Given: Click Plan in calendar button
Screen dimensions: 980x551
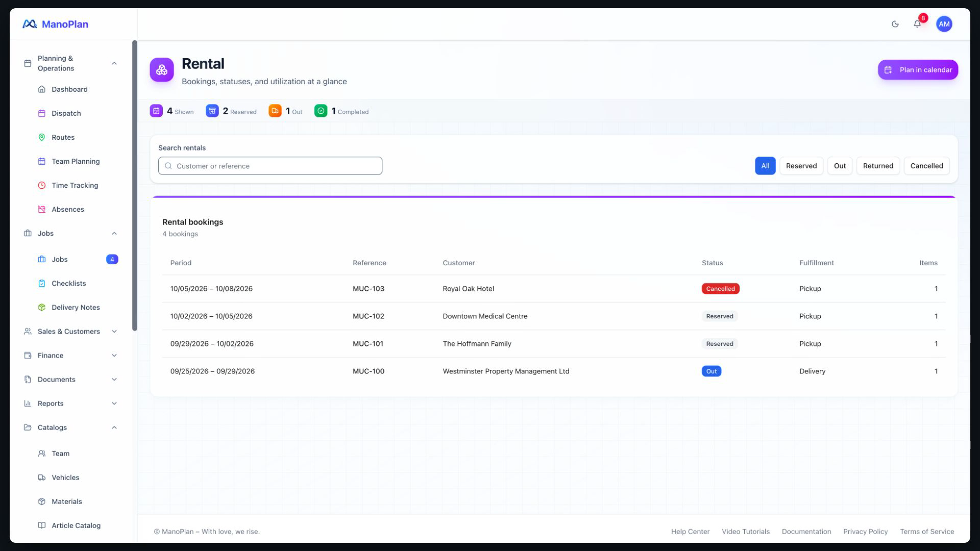Looking at the screenshot, I should tap(918, 70).
